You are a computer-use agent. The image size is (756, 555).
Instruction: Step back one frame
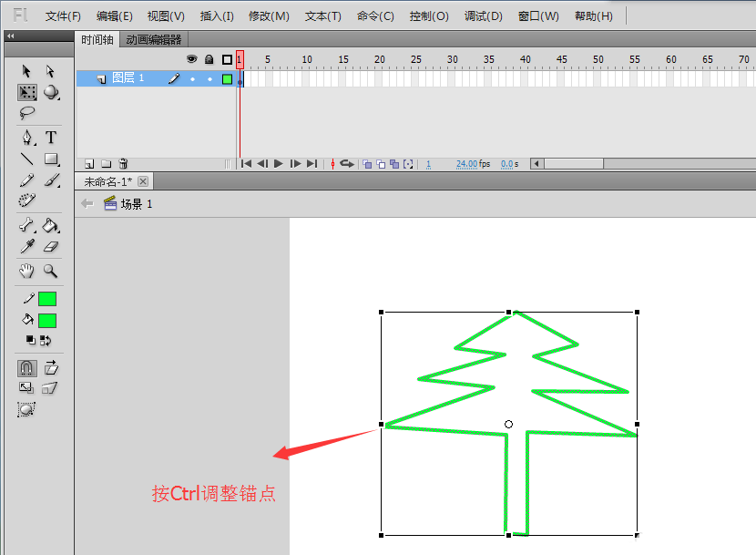click(262, 164)
